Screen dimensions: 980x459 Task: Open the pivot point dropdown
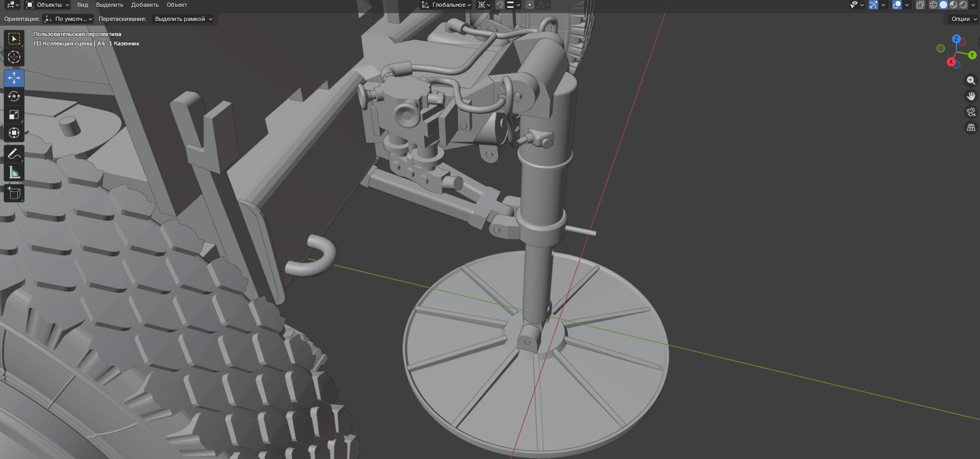(x=484, y=5)
